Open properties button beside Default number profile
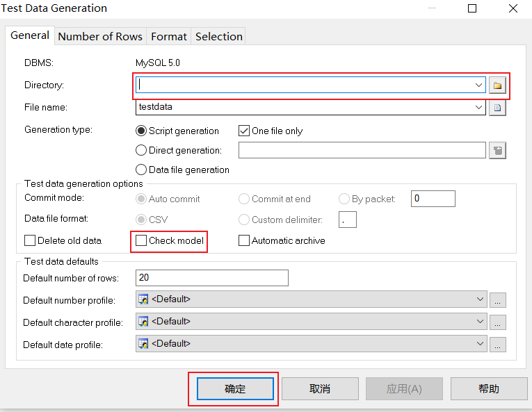The width and height of the screenshot is (532, 412). 497,300
